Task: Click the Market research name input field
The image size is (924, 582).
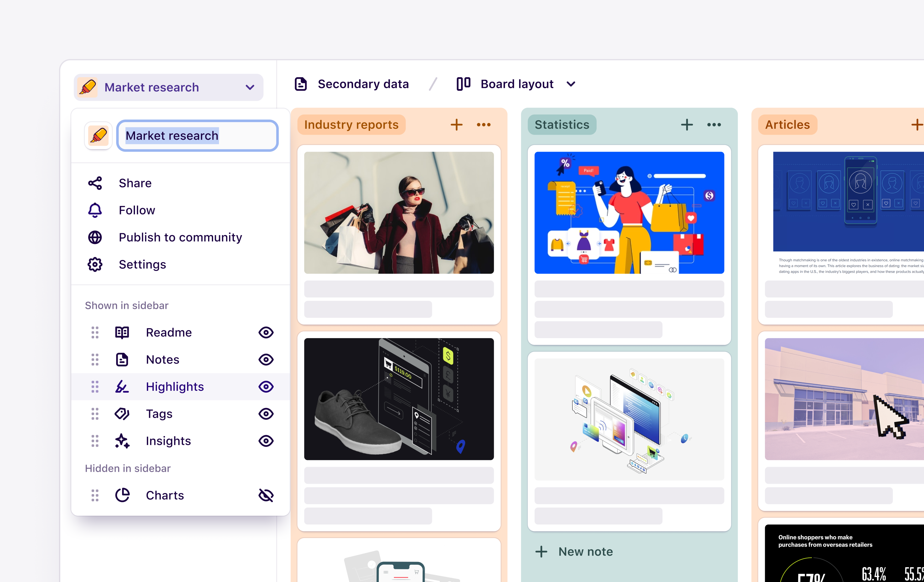Action: (x=197, y=136)
